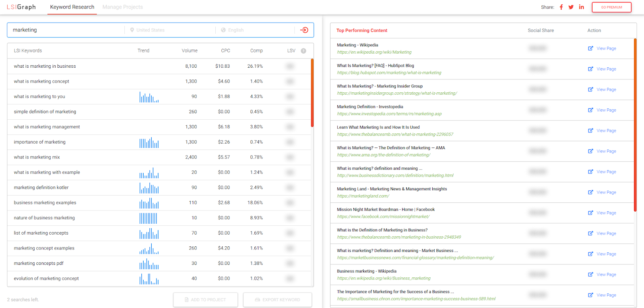Click the LSI keywords list scrollbar
This screenshot has height=308, width=644.
coord(312,93)
